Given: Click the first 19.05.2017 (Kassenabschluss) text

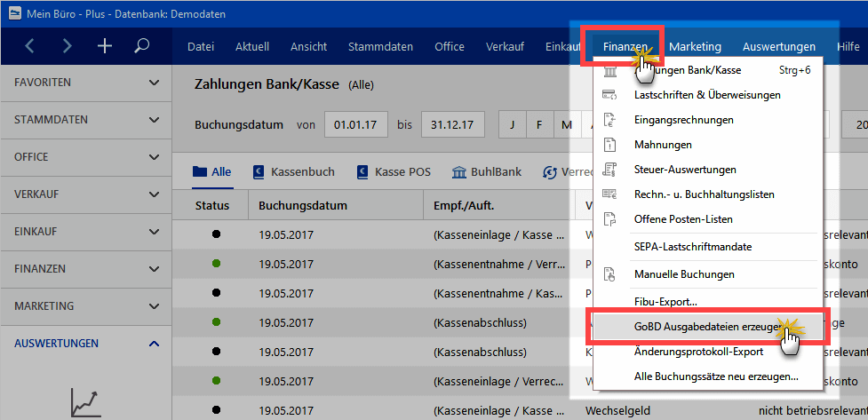Looking at the screenshot, I should (x=286, y=322).
